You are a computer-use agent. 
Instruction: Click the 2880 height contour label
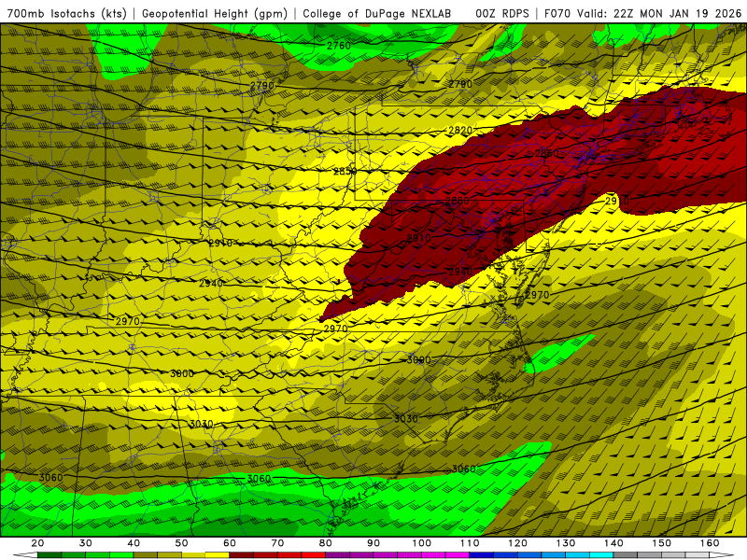(x=458, y=201)
